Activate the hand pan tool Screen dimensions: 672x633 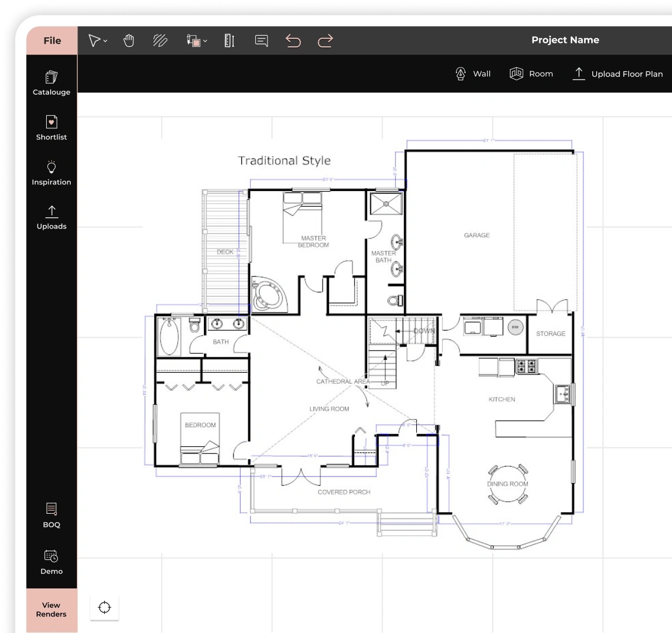[x=129, y=41]
